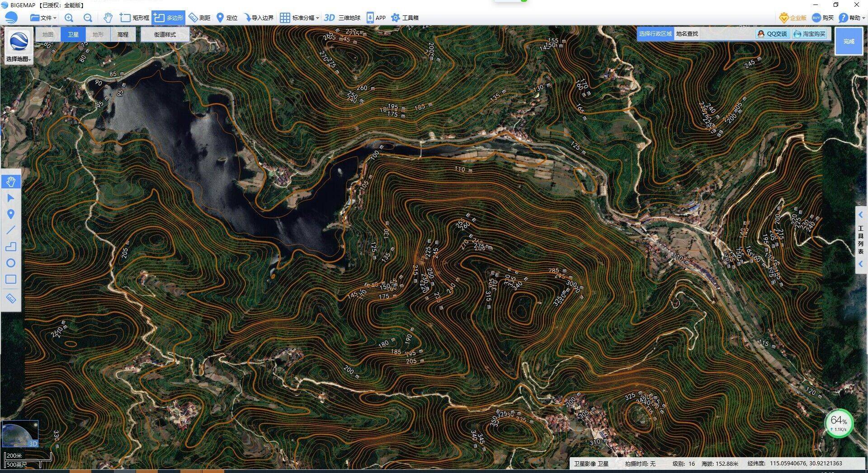Toggle the 多边形 polygon selection tool
868x473 pixels.
(168, 18)
